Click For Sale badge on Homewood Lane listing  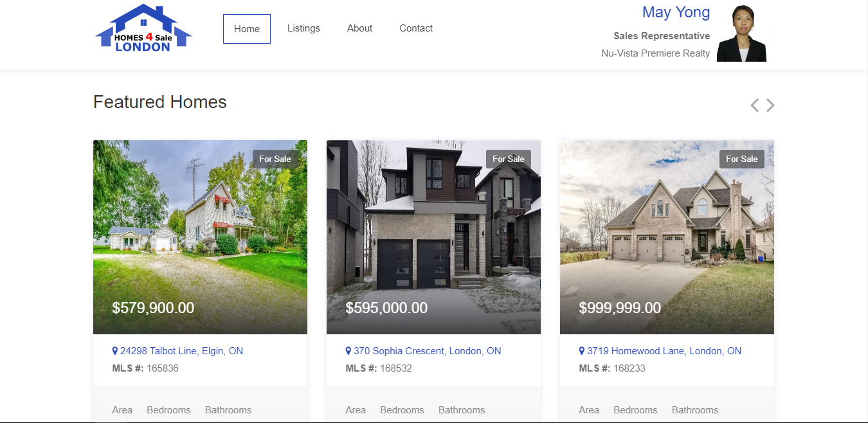pos(742,159)
